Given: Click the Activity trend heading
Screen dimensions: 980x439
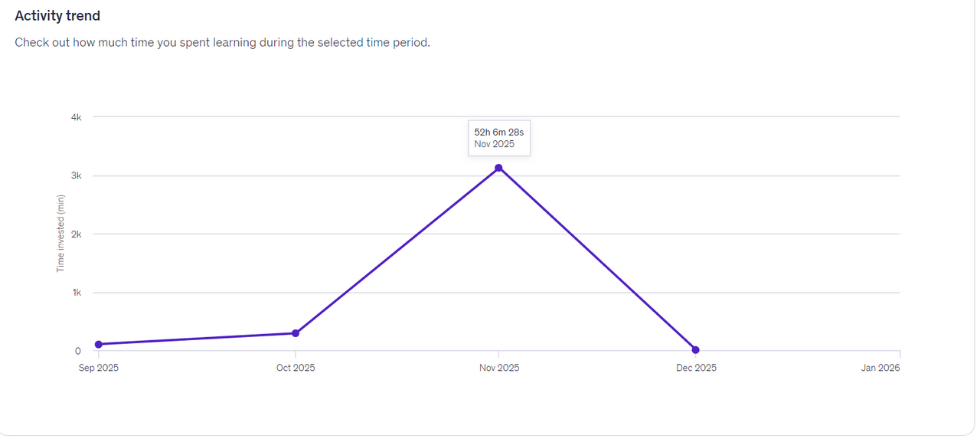Looking at the screenshot, I should pos(57,15).
